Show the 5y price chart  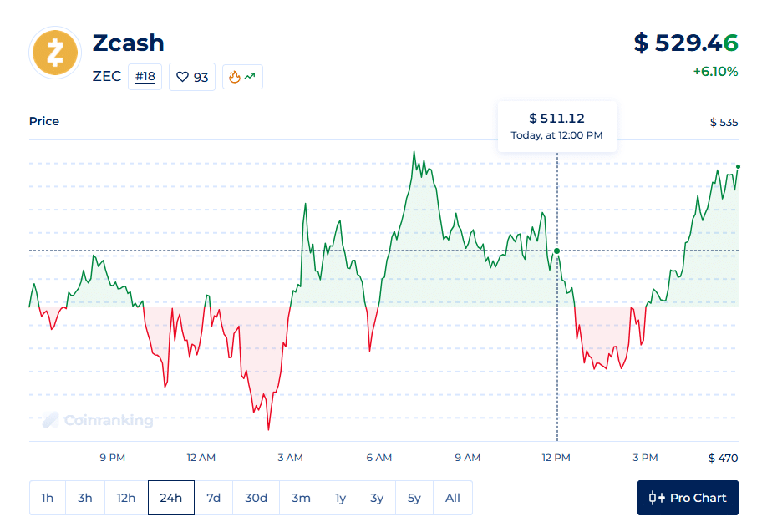click(414, 498)
